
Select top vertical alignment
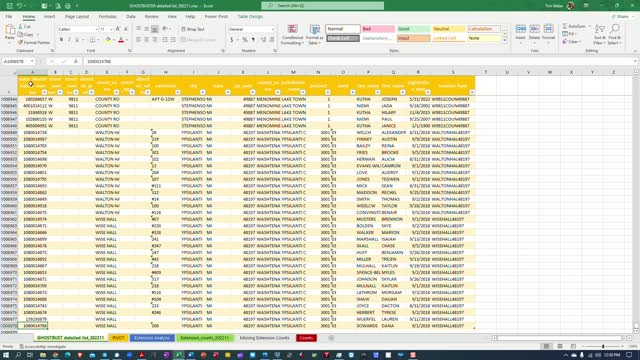(x=138, y=29)
